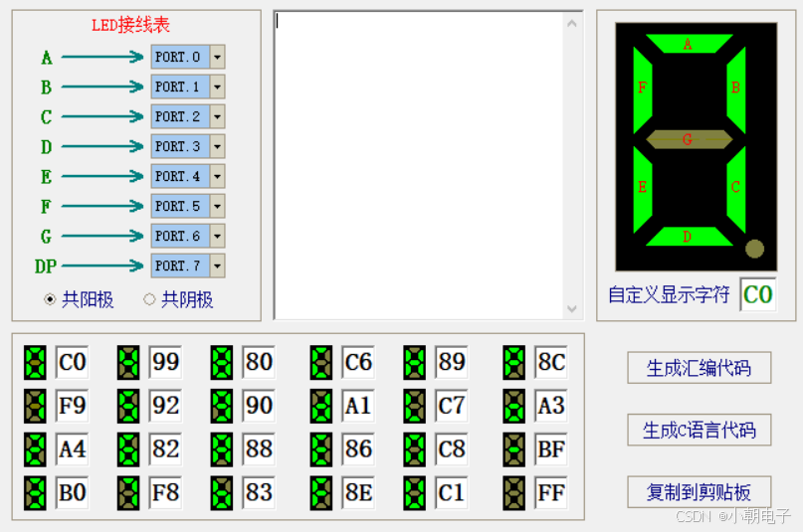Click the seven-segment preset icon for 92
Viewport: 803px width, 532px height.
point(128,406)
